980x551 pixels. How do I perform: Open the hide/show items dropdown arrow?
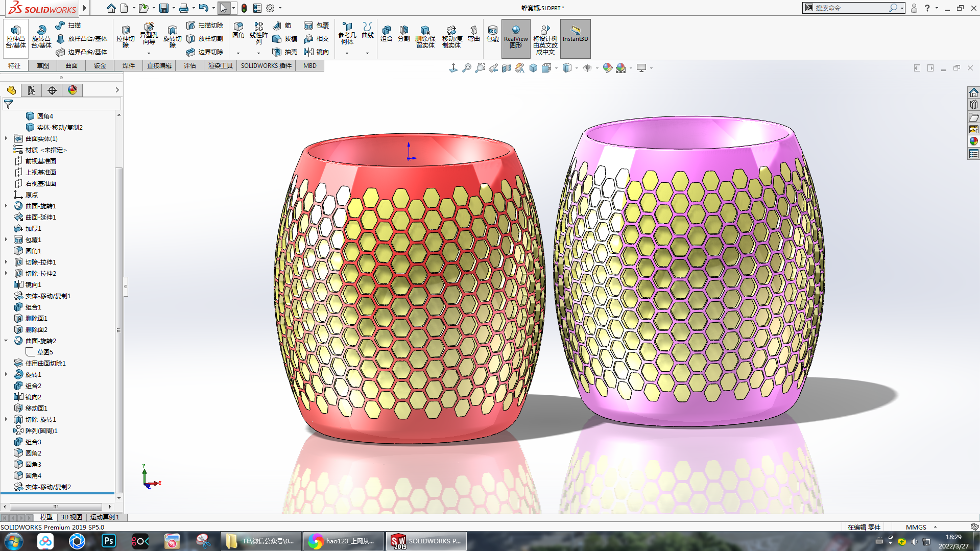[597, 68]
